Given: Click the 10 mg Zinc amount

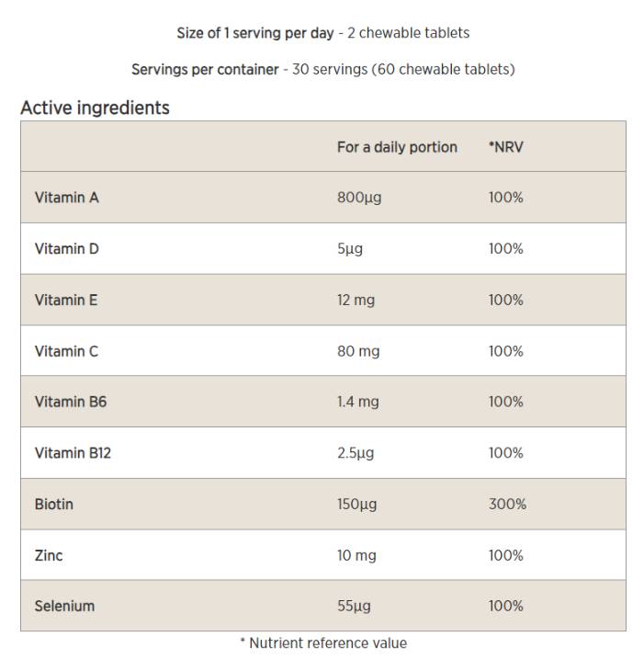Looking at the screenshot, I should click(356, 555).
